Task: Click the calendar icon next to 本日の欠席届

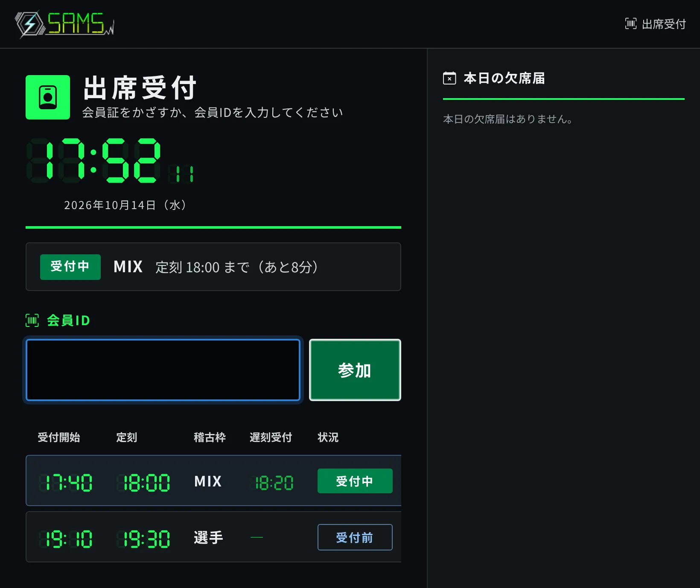Action: click(x=449, y=78)
